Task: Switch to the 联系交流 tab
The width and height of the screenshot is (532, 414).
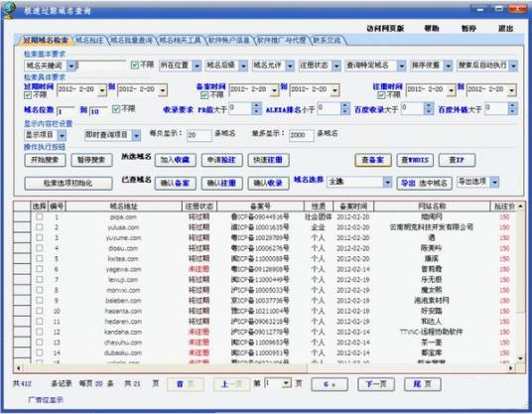Action: [328, 41]
